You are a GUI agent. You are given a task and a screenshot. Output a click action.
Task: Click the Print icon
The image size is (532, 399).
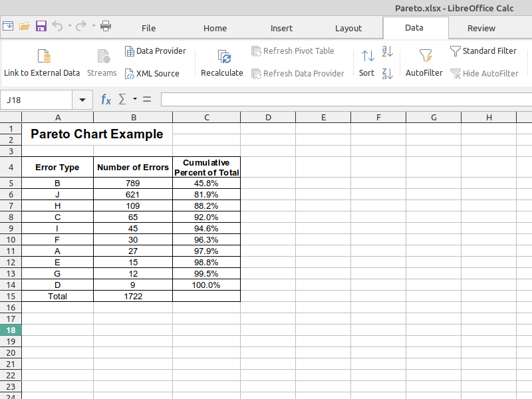click(106, 27)
